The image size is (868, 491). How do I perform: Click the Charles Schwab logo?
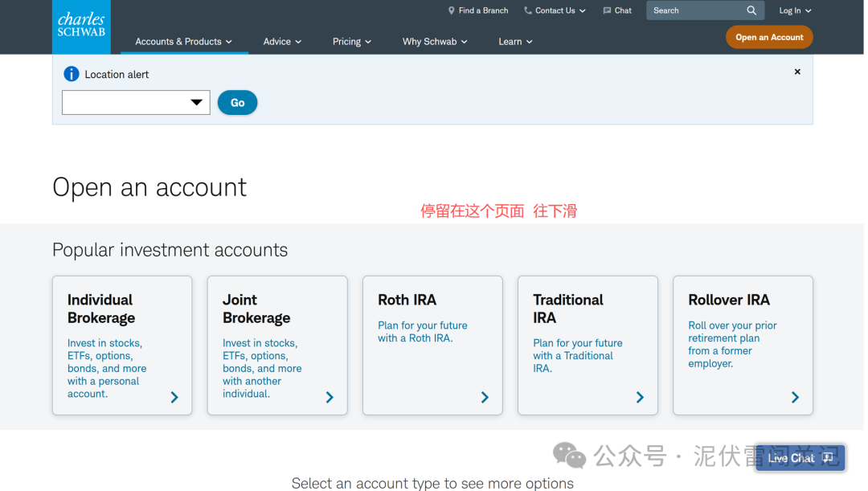click(x=81, y=27)
